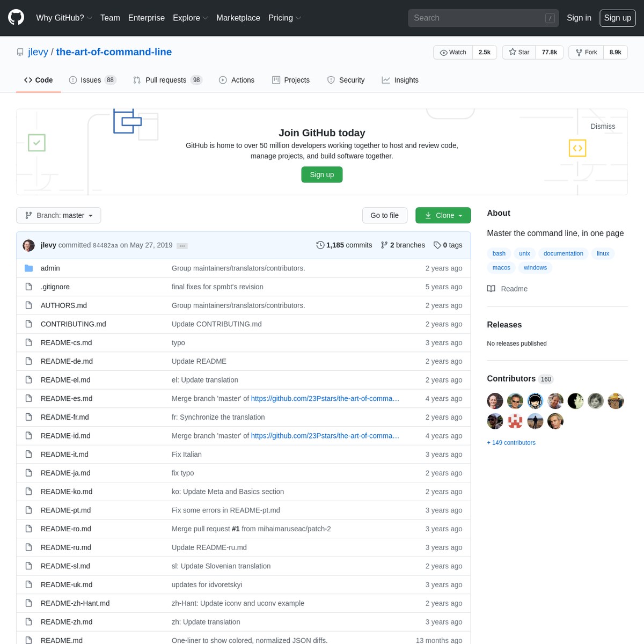Click the branch icon beside 2 branches
This screenshot has width=644, height=644.
(384, 245)
